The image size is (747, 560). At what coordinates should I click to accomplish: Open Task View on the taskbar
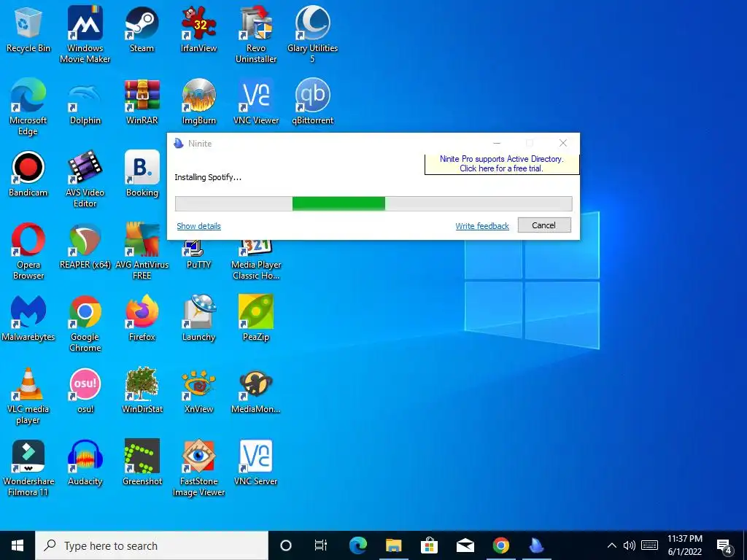click(x=321, y=545)
